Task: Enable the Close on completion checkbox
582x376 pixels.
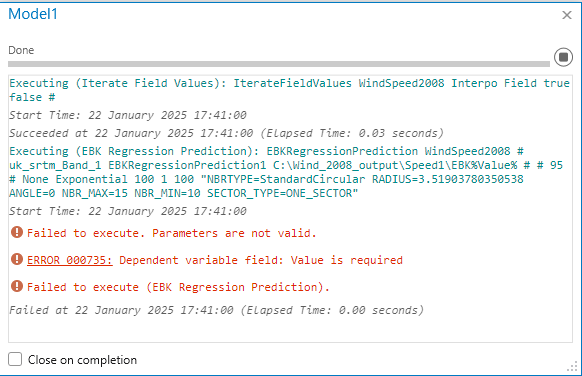Action: (15, 359)
